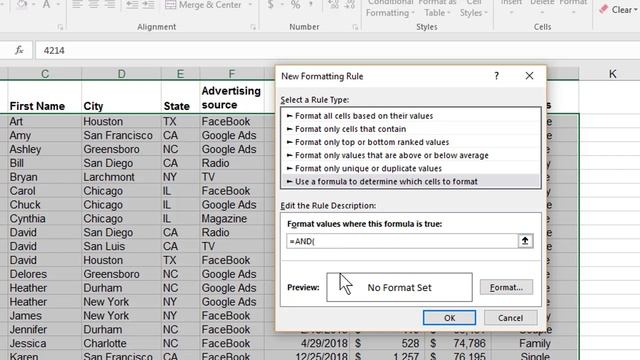Viewport: 640px width, 360px height.
Task: Click the preview box reading 'No Format Set'
Action: [399, 287]
